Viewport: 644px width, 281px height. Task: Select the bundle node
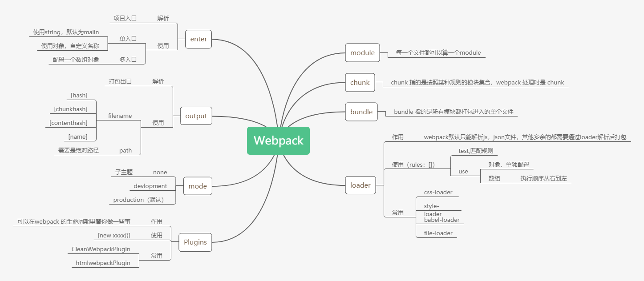361,112
